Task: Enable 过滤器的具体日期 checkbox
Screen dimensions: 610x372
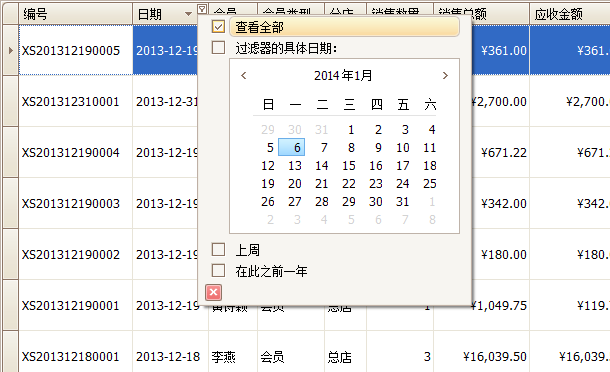Action: (218, 48)
